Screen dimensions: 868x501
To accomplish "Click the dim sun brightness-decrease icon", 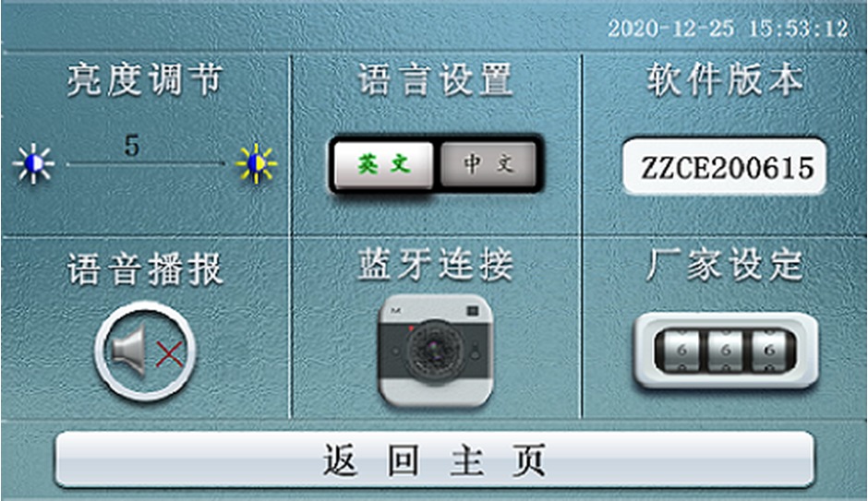I will tap(33, 163).
